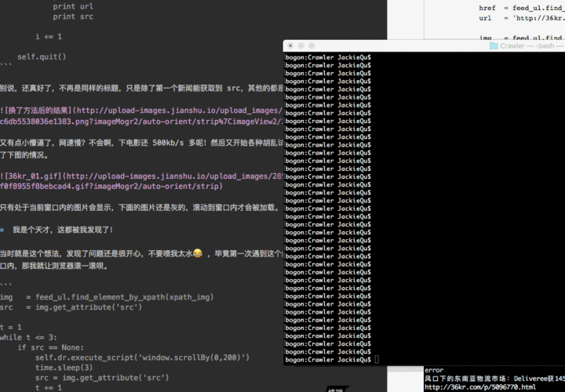Click the paragraph starting '又有点小懵逼了'
The image size is (565, 392).
click(x=141, y=143)
